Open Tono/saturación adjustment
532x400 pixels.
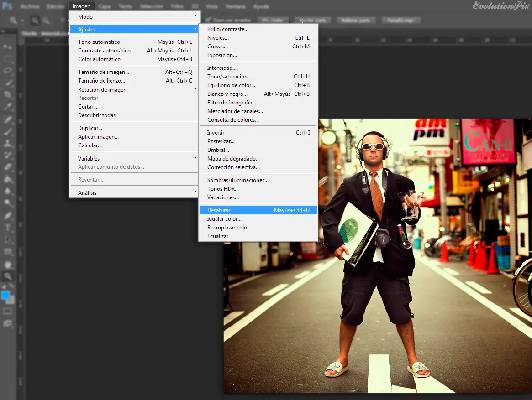(258, 77)
